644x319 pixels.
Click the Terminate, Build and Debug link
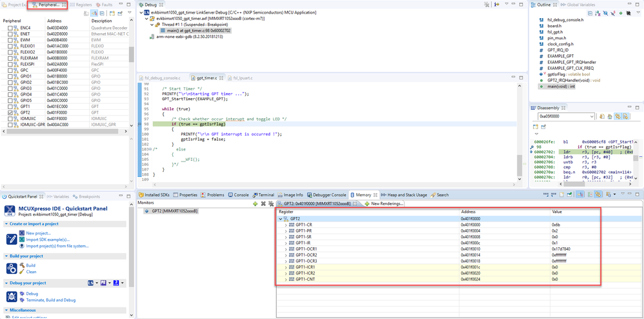pos(51,300)
